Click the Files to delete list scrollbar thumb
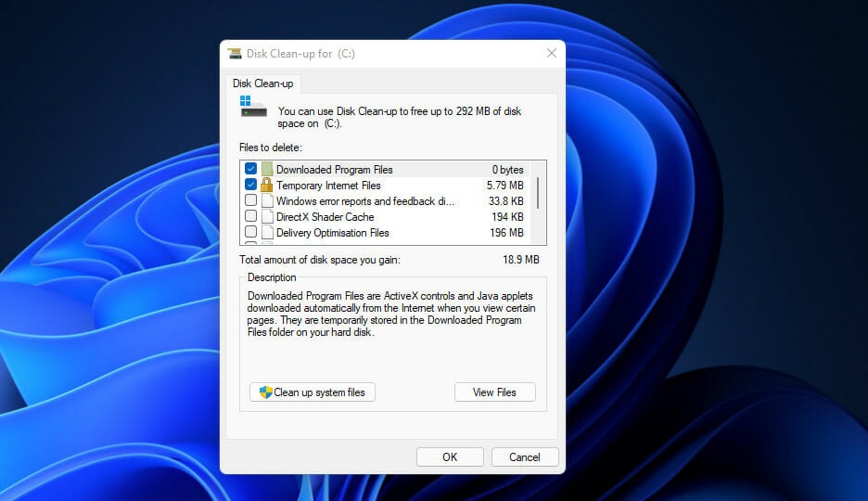The width and height of the screenshot is (868, 501). click(538, 193)
